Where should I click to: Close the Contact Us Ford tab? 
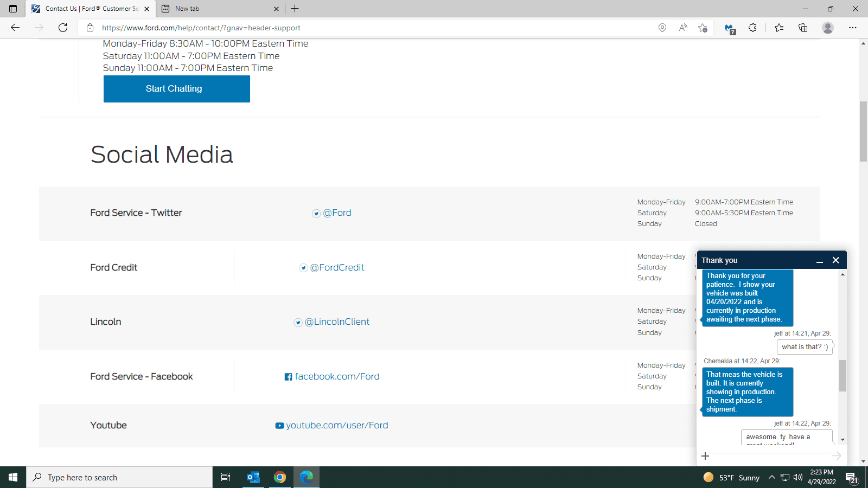click(146, 9)
